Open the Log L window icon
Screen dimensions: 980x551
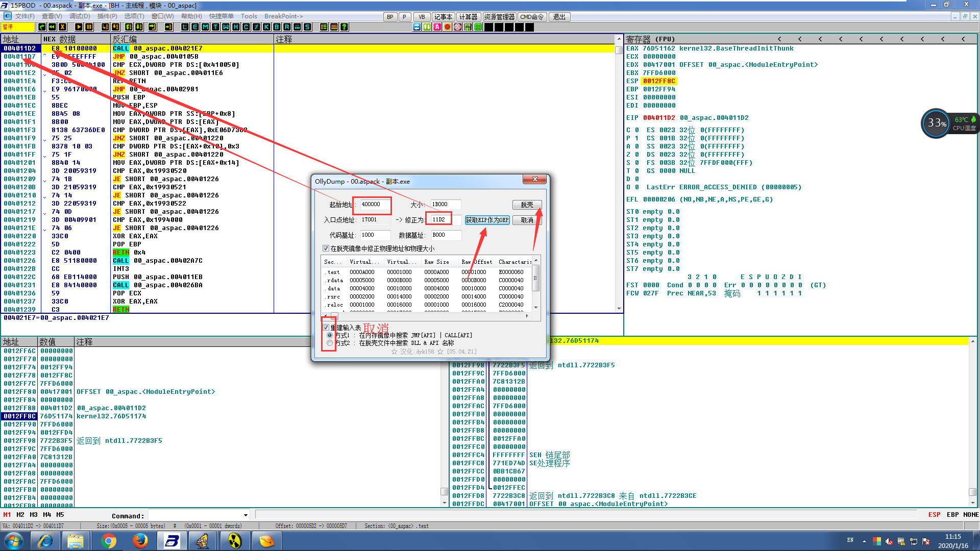point(185,27)
